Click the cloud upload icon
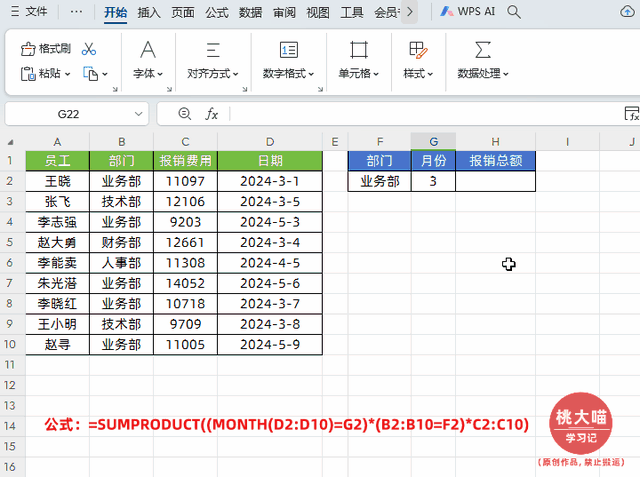This screenshot has height=477, width=640. [x=628, y=11]
